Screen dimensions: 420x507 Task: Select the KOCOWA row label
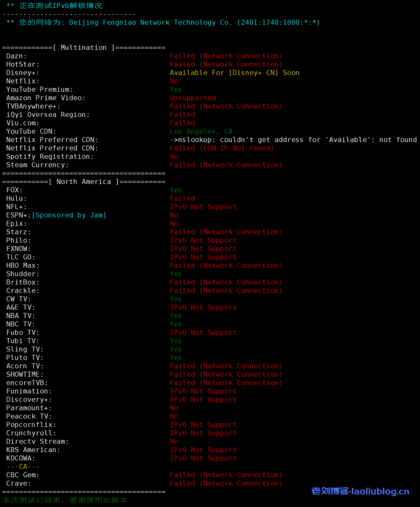click(21, 458)
